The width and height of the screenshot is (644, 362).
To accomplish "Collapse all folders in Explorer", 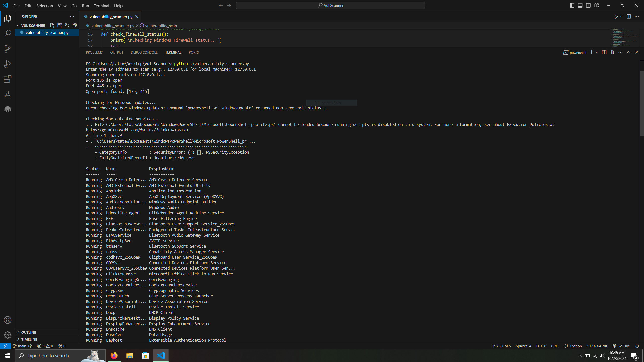I will (x=75, y=25).
